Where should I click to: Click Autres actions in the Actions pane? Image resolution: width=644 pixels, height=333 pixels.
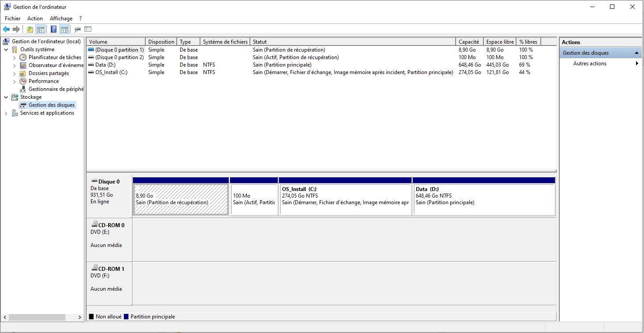point(590,64)
